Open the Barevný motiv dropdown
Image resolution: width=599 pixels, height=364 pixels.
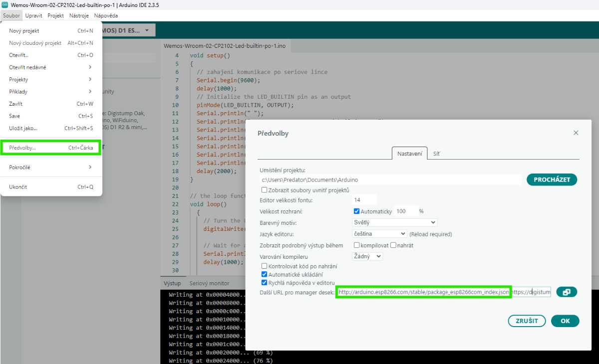394,222
